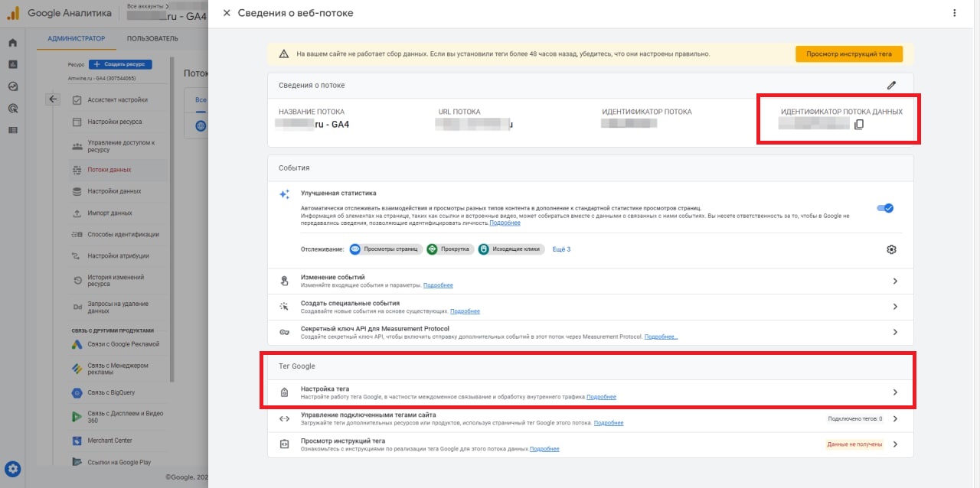Click the ИДЕНТИФИКАТОР ПОТОКА ДАННЫХ label
980x488 pixels.
coord(841,112)
